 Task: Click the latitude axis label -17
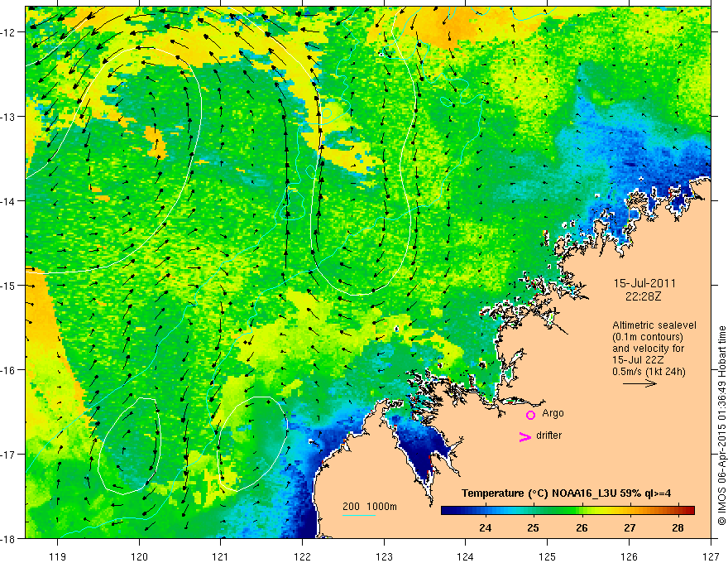click(x=10, y=455)
